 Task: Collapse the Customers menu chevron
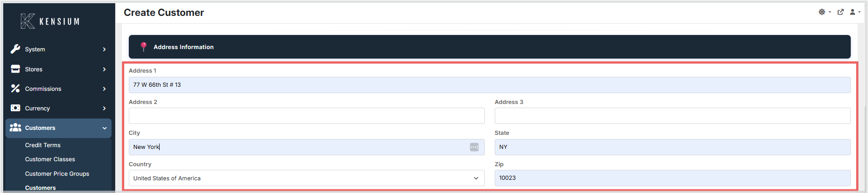point(104,128)
